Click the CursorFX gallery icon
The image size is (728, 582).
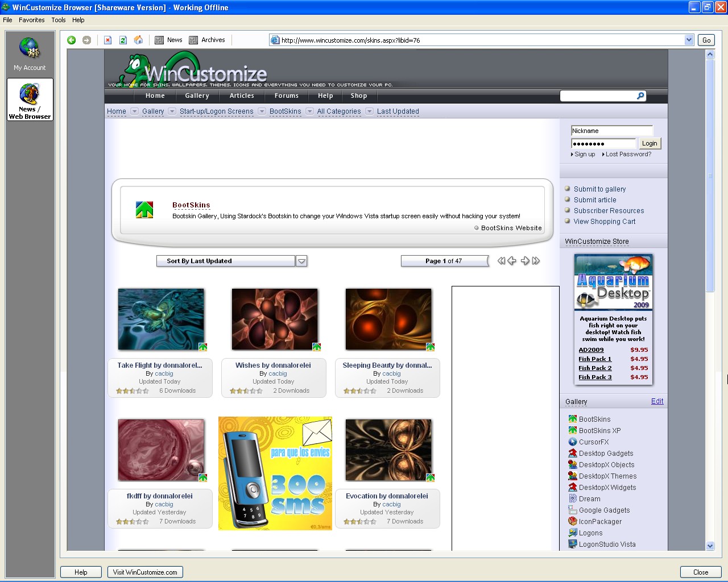[573, 442]
